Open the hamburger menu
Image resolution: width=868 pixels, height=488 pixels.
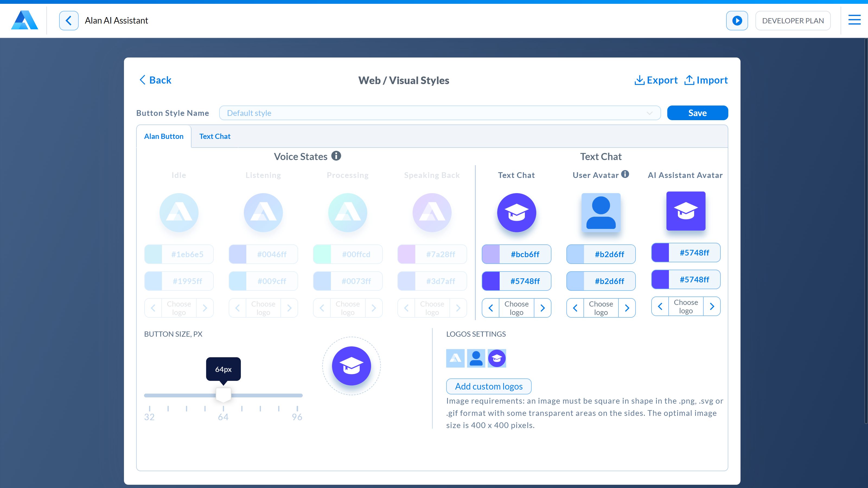pos(854,20)
